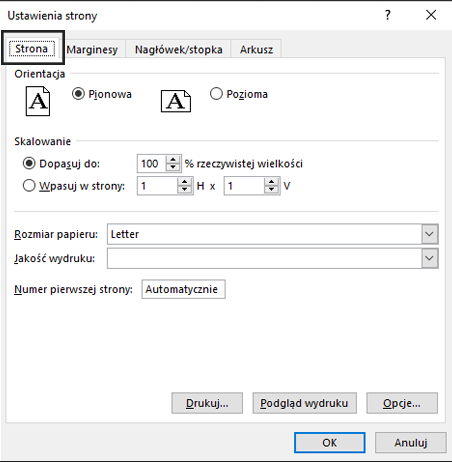Close the Ustawienia strony dialog

431,15
